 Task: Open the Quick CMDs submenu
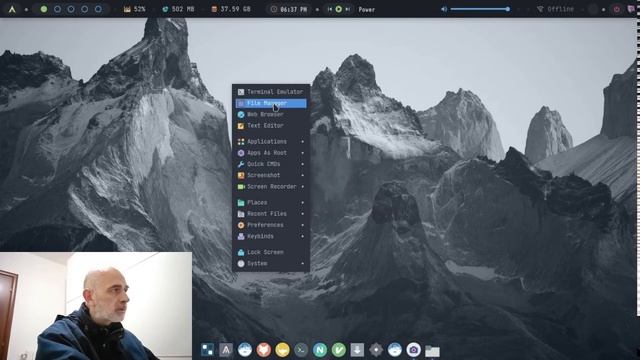tap(271, 164)
